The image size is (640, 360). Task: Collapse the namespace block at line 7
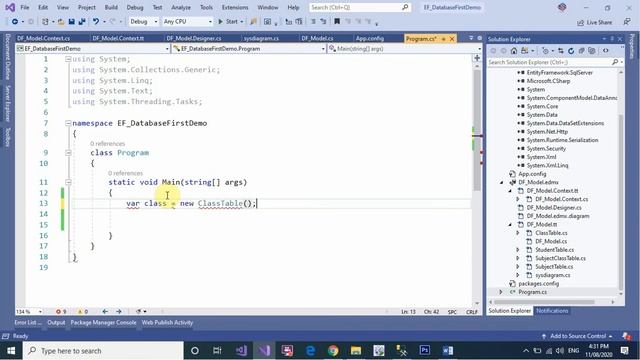pos(68,123)
